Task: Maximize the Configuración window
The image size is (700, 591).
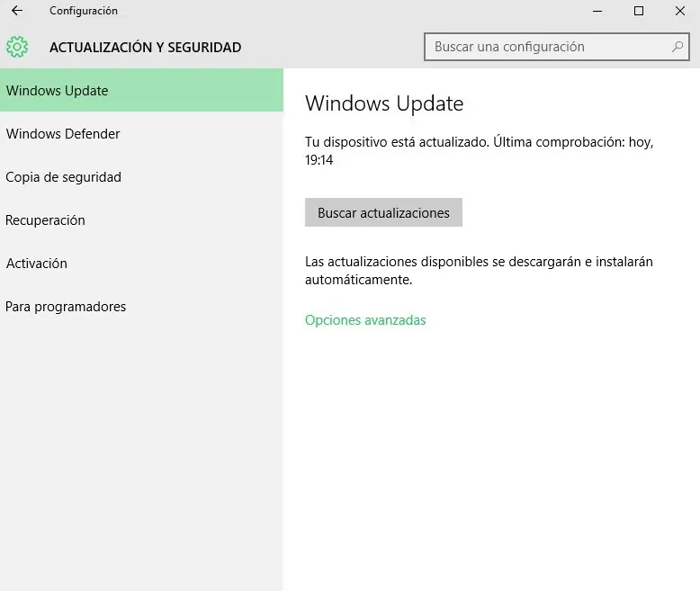Action: 639,11
